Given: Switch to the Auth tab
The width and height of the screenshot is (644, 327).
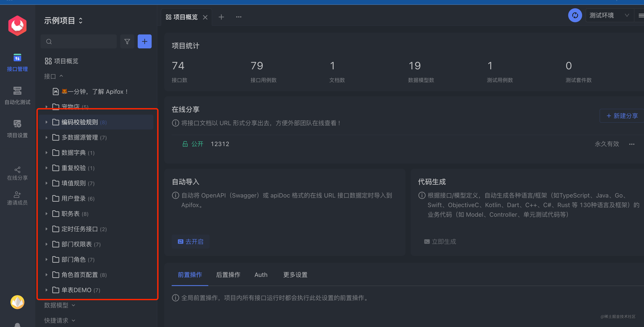Looking at the screenshot, I should (261, 275).
